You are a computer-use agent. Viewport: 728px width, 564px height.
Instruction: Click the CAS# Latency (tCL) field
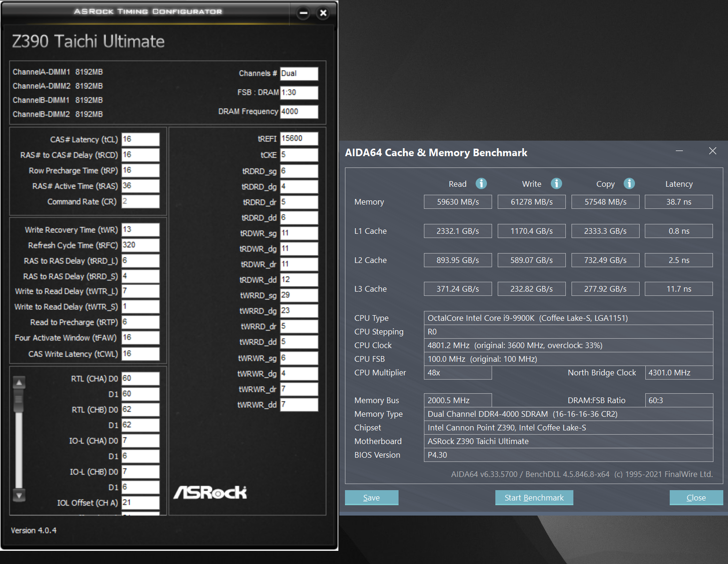pyautogui.click(x=141, y=139)
